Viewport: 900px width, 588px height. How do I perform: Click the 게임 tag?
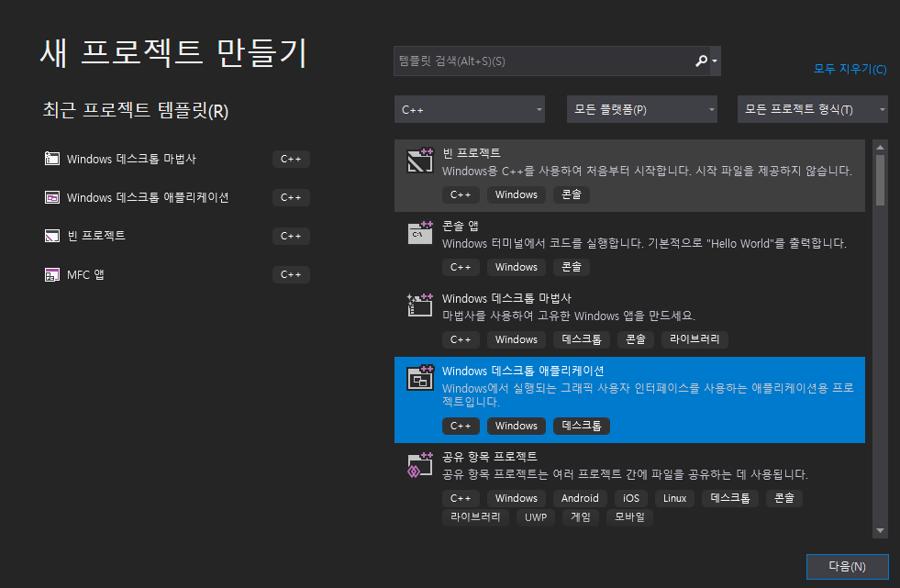(581, 516)
